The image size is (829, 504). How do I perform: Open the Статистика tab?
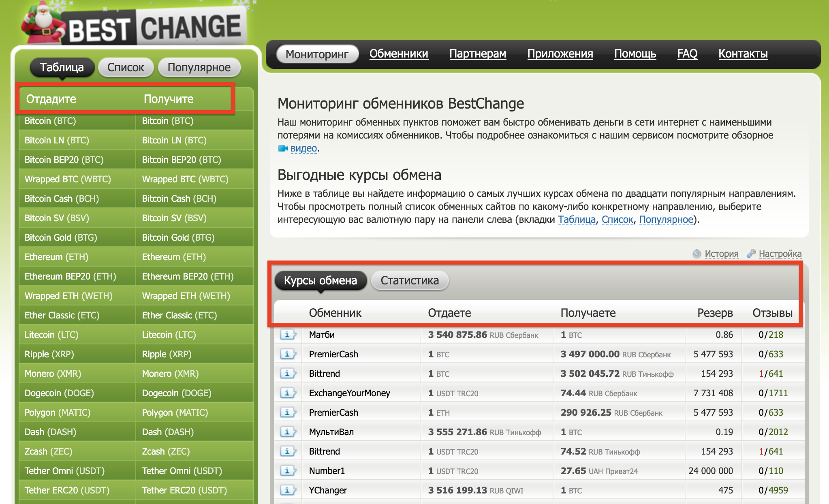coord(410,280)
